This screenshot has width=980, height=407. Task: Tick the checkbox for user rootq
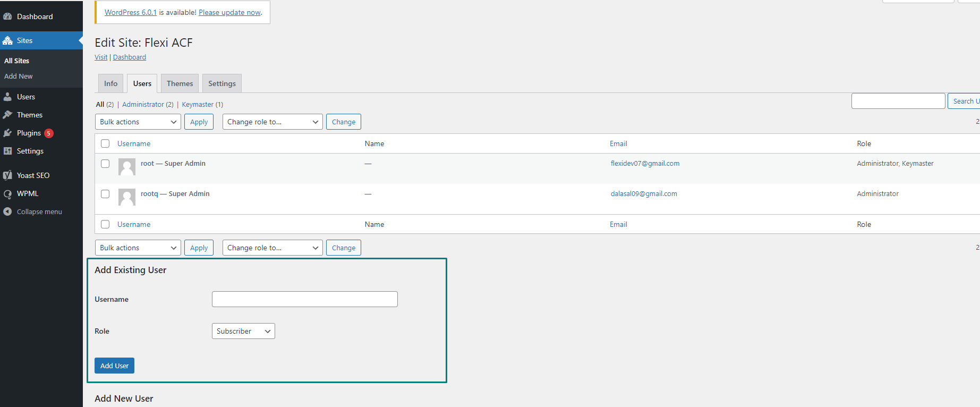point(105,194)
